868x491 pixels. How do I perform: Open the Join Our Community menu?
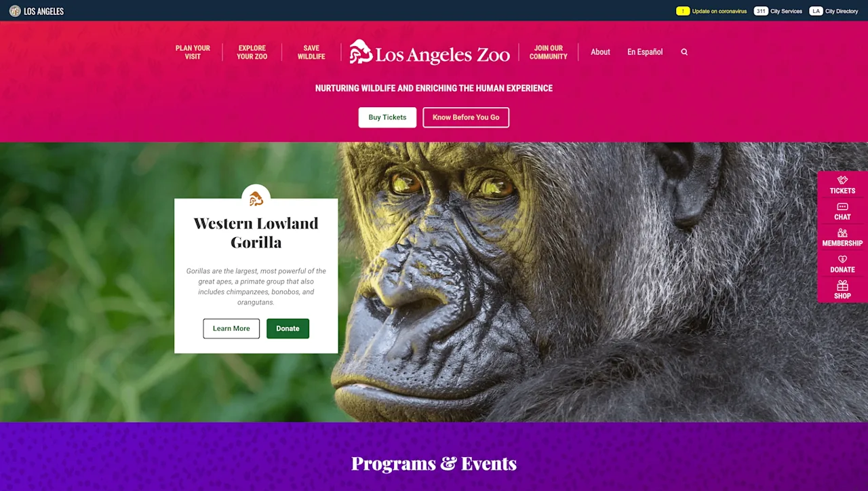tap(548, 52)
